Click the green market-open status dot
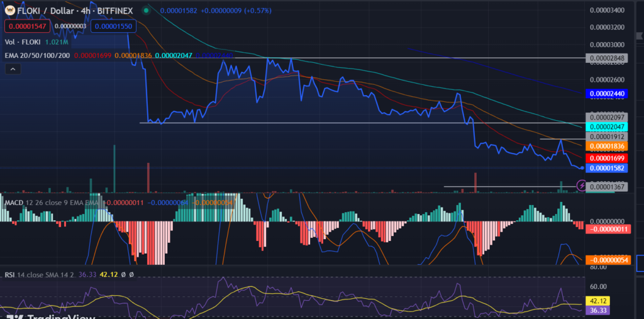 click(146, 11)
